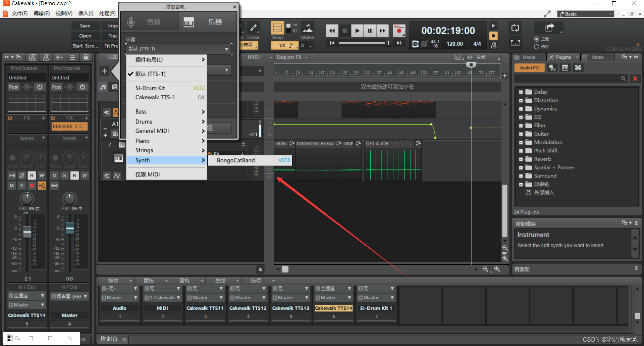The image size is (644, 346).
Task: Expand the Piano submenu
Action: (166, 141)
